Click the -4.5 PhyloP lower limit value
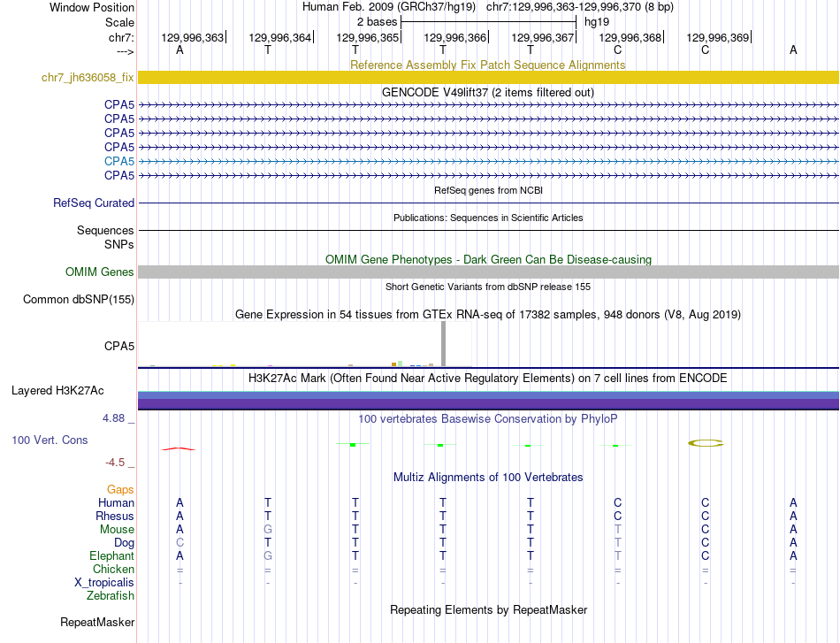This screenshot has height=643, width=840. coord(115,463)
